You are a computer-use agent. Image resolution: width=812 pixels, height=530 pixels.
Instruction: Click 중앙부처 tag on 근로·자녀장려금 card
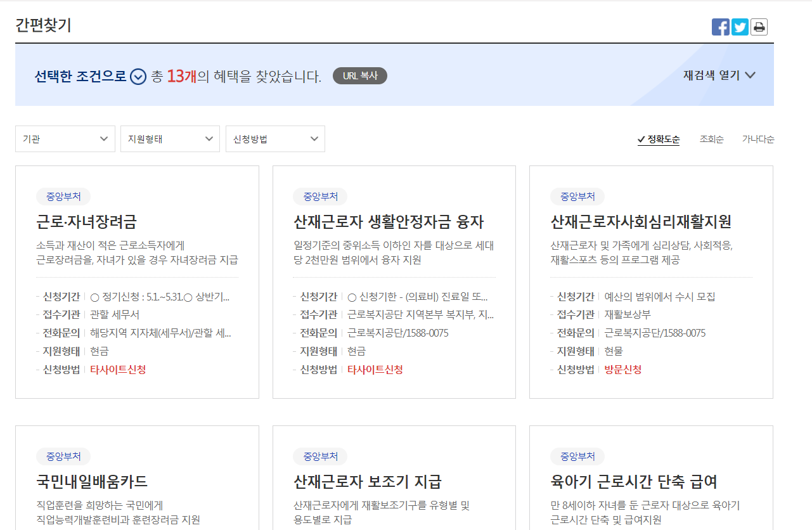(63, 197)
